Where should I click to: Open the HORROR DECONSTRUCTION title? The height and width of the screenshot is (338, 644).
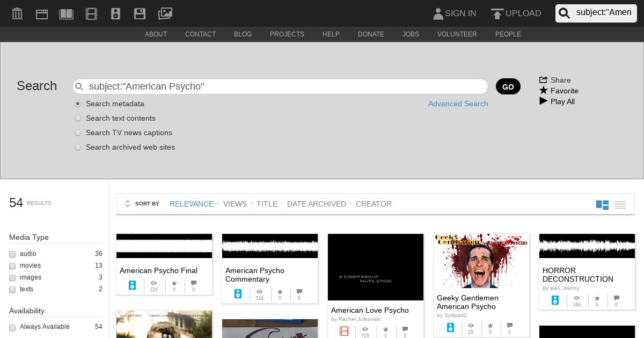click(578, 275)
